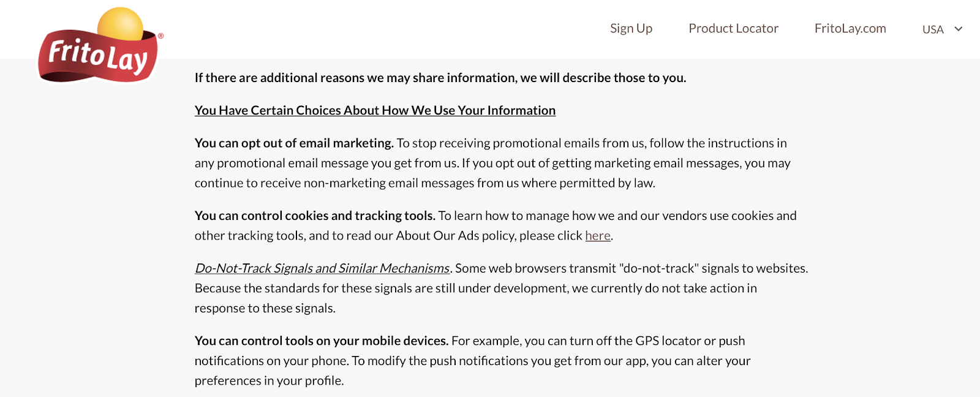Click "response to these signals." line
The height and width of the screenshot is (397, 980).
coord(265,308)
